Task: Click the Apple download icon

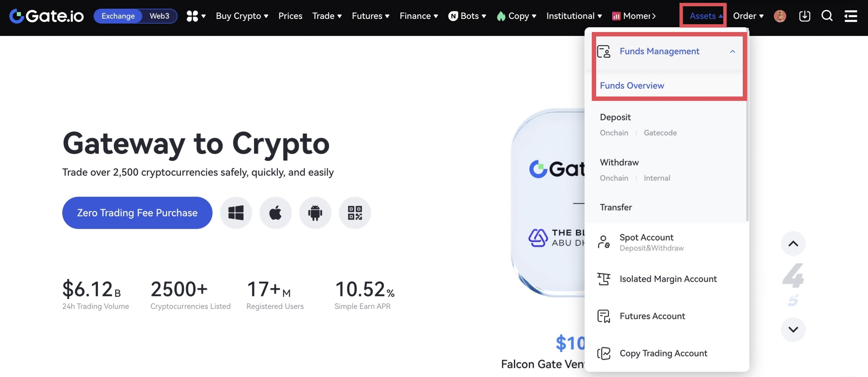Action: 275,213
